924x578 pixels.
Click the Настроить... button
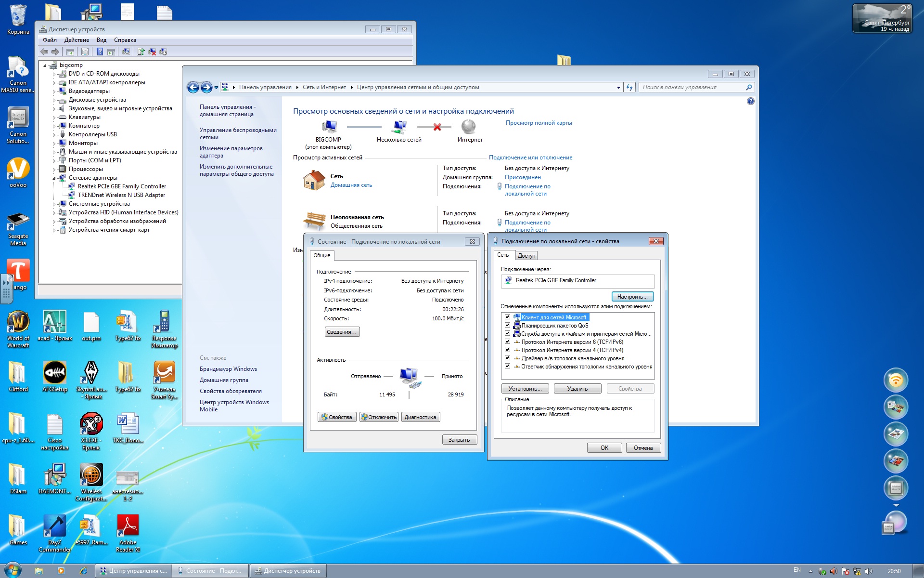(x=632, y=297)
